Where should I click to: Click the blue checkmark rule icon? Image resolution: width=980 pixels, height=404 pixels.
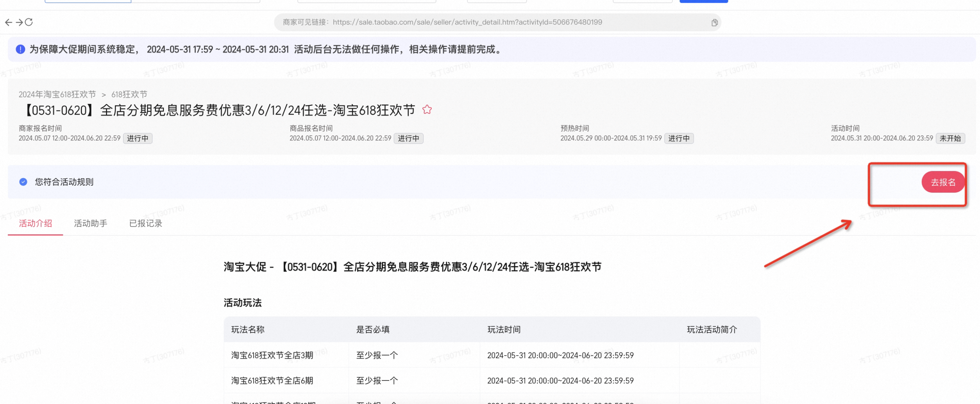pyautogui.click(x=23, y=182)
